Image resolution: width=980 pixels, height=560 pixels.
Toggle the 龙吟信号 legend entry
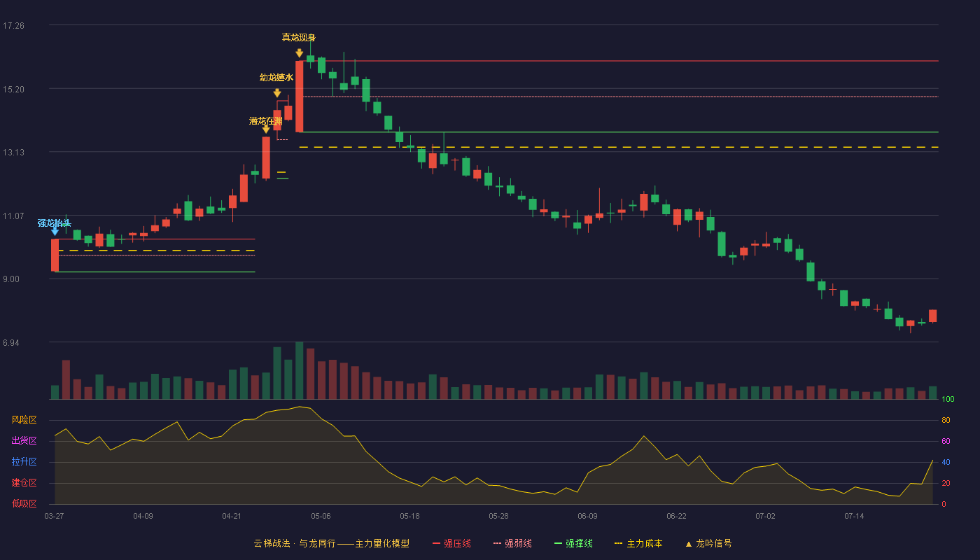click(x=708, y=543)
